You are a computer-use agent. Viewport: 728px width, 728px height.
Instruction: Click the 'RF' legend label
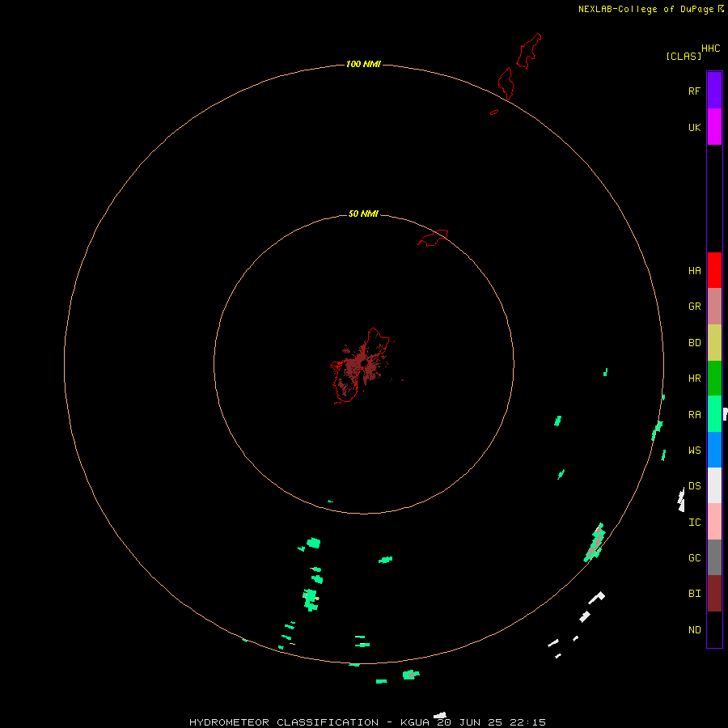click(x=695, y=91)
